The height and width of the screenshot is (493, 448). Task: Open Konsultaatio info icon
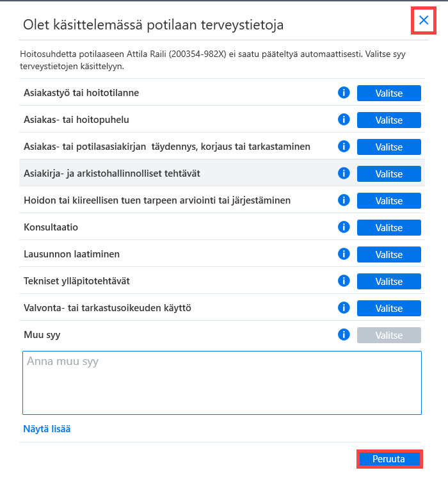344,227
